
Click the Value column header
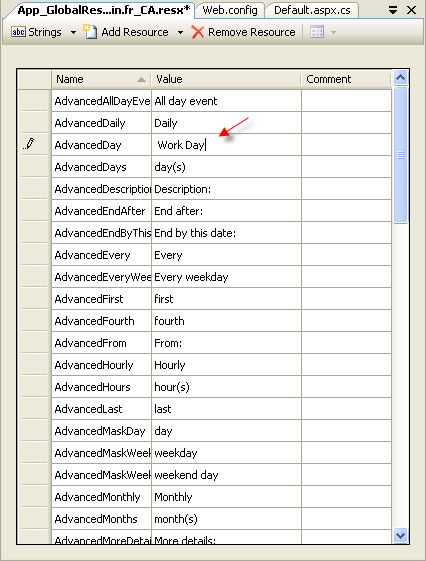click(226, 79)
